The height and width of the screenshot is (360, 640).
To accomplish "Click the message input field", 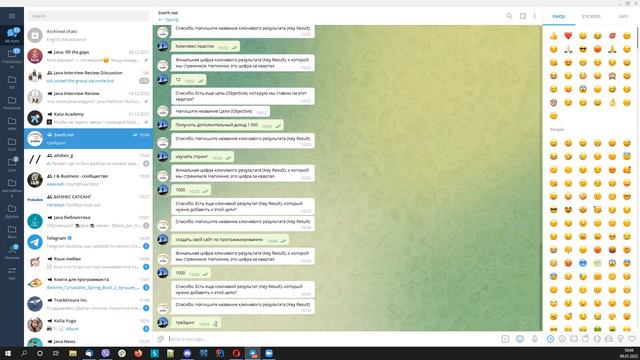I will 333,339.
